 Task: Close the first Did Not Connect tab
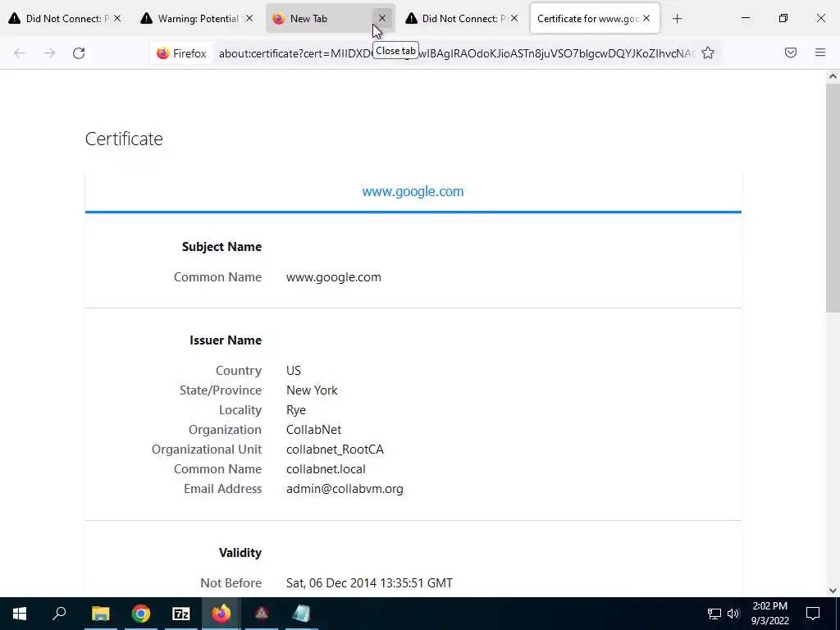pyautogui.click(x=117, y=18)
